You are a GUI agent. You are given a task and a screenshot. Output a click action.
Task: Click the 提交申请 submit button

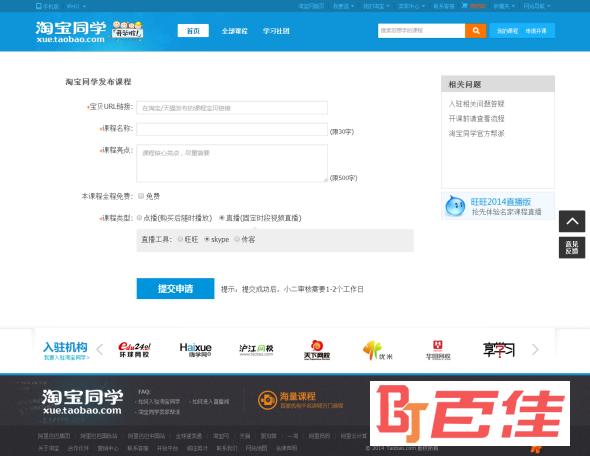click(175, 289)
